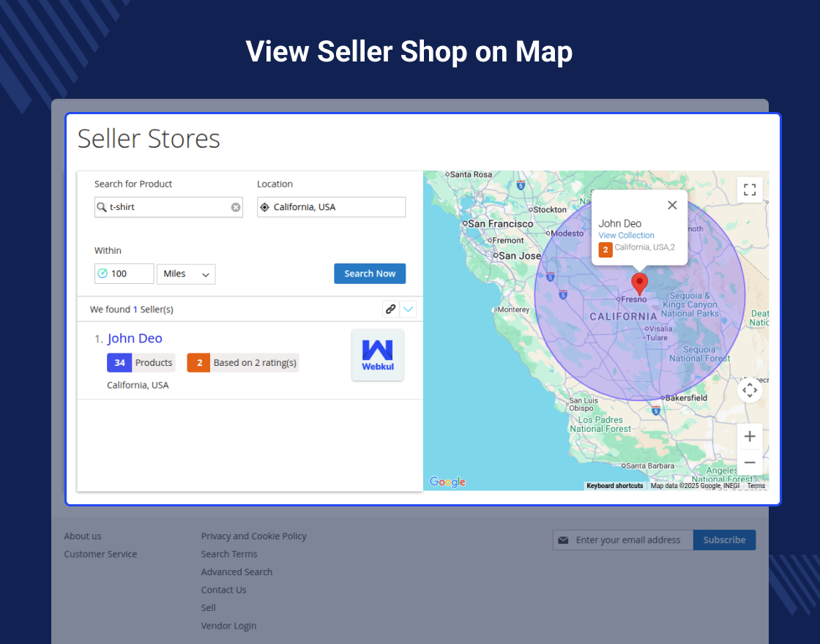Open the map camera controls button
Viewport: 820px width, 644px height.
click(750, 390)
